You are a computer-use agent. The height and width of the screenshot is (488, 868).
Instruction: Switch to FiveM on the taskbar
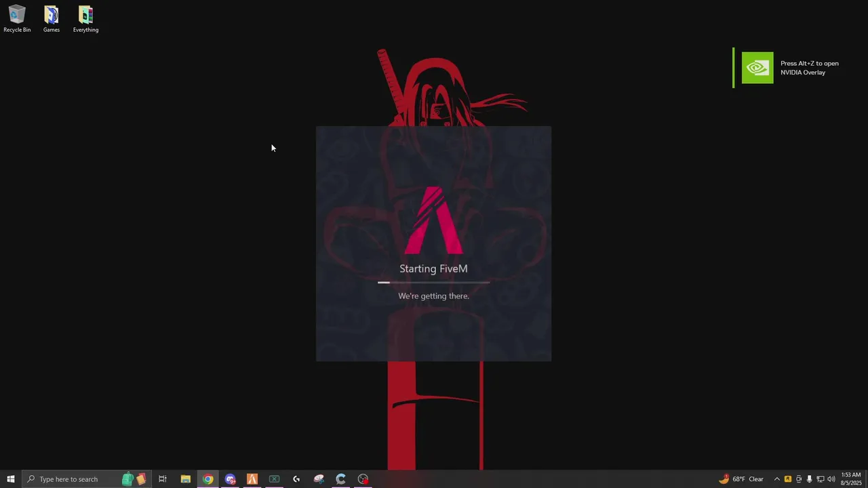[x=252, y=479]
